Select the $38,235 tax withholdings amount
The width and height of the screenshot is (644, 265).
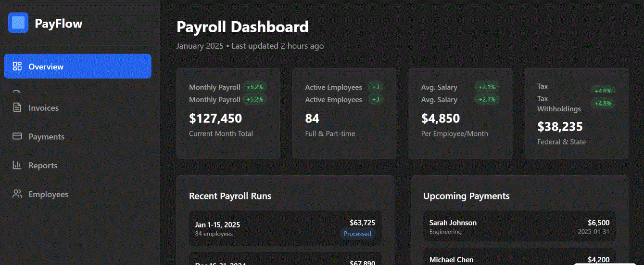(x=560, y=127)
